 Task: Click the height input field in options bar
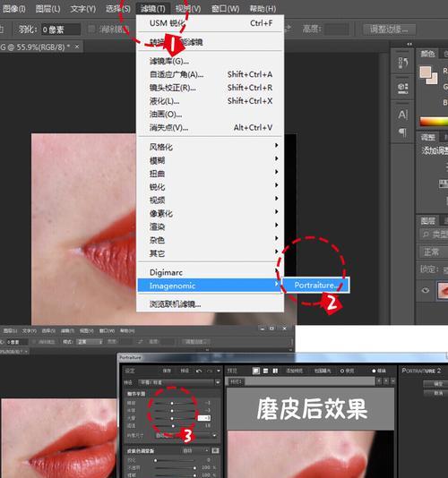click(x=337, y=30)
